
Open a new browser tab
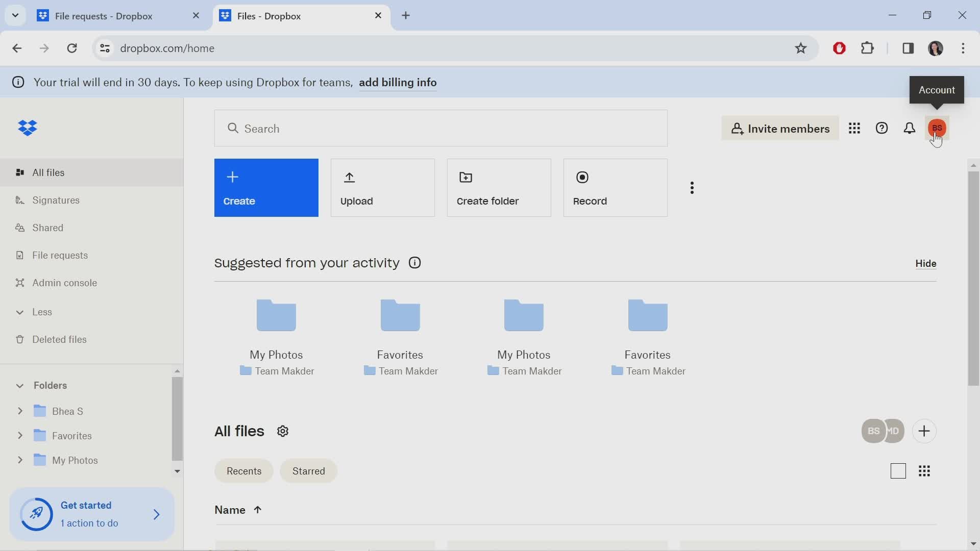(406, 16)
